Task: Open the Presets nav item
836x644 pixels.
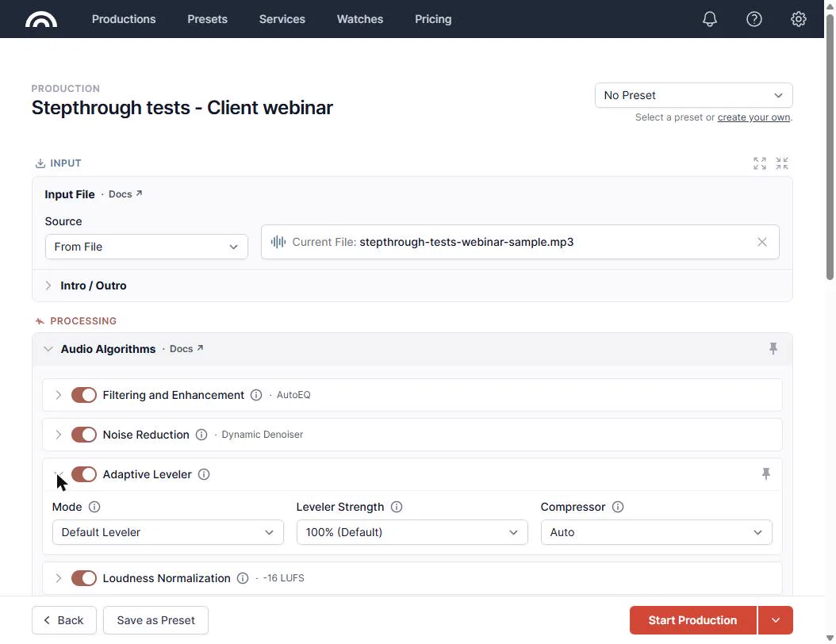Action: point(207,19)
